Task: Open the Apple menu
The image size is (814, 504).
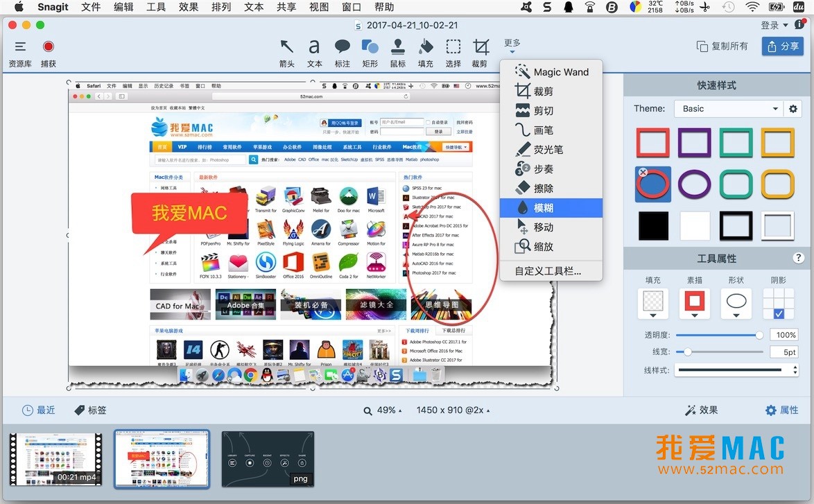Action: coord(19,7)
